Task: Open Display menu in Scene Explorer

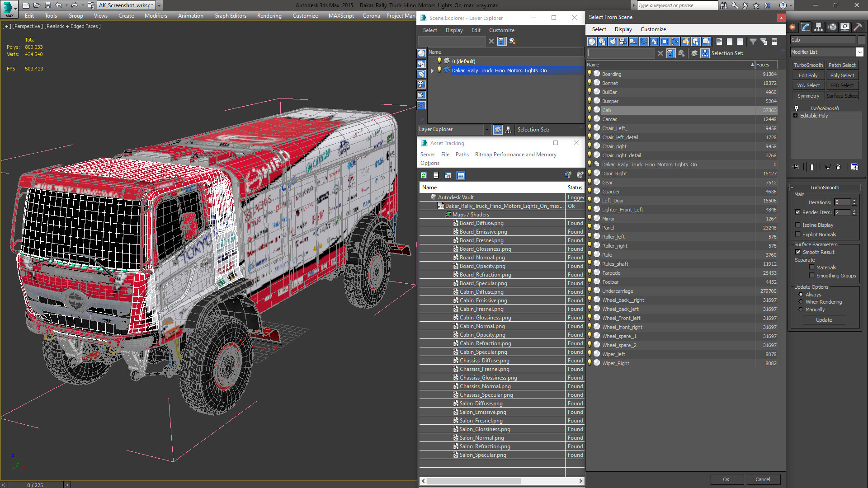Action: (454, 30)
